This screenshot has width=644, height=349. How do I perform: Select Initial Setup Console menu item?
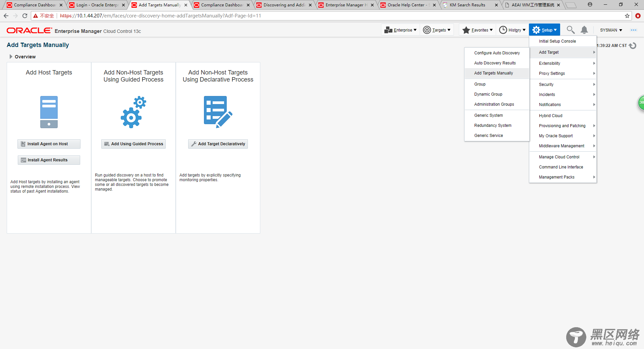[563, 41]
